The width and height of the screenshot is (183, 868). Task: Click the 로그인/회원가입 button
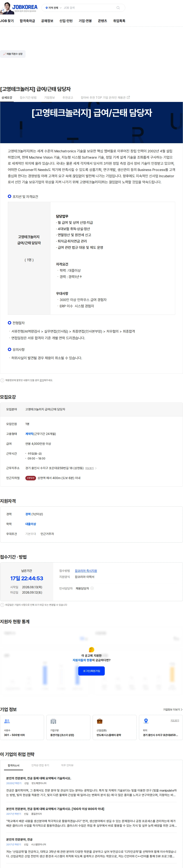click(91, 671)
